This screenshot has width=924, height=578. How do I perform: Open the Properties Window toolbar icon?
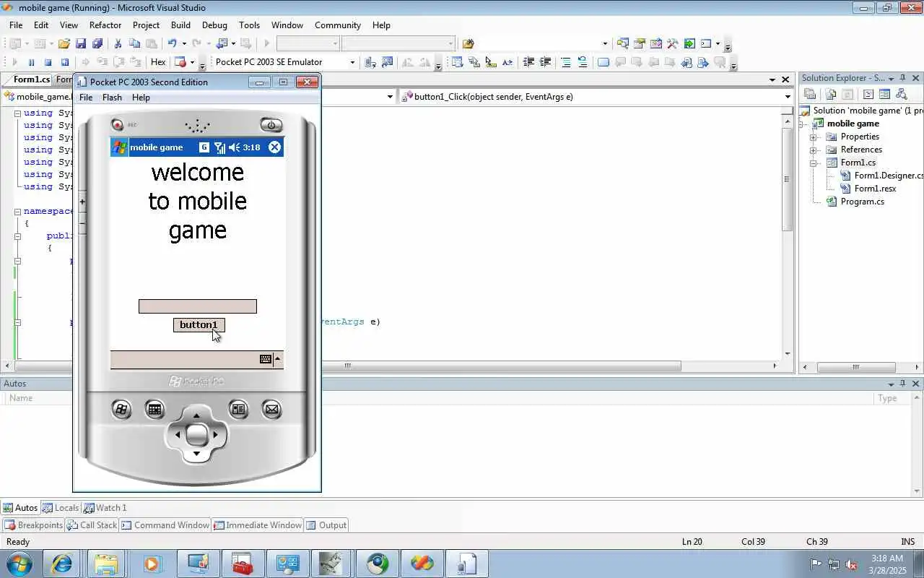[640, 44]
